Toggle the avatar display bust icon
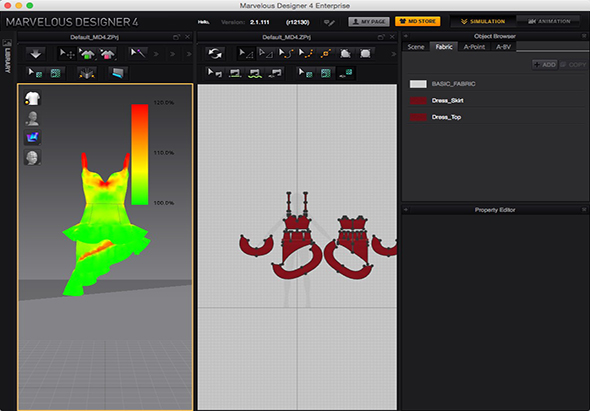590x411 pixels. point(33,118)
